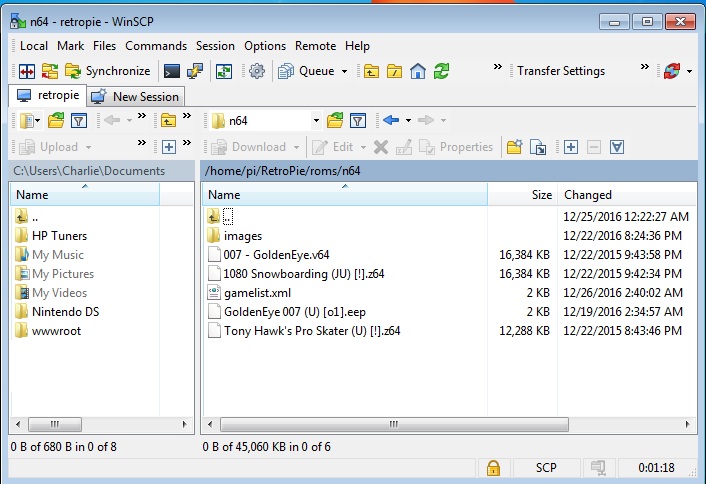This screenshot has height=485, width=706.
Task: Switch to the retropie session tab
Action: [48, 95]
